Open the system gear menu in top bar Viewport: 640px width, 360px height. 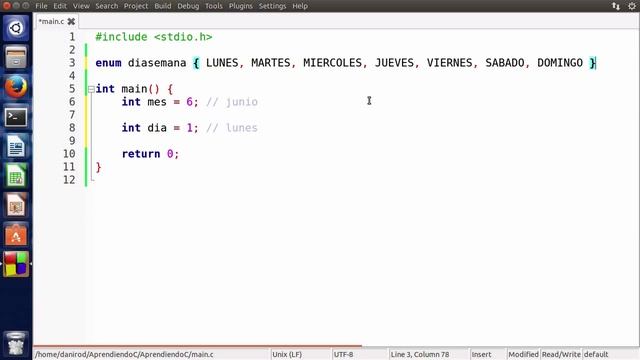click(x=632, y=6)
